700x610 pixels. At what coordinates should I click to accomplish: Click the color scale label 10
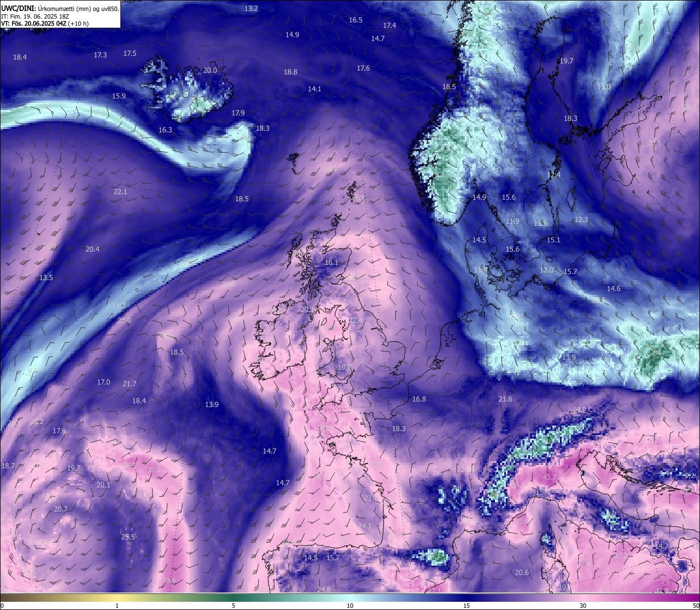click(350, 606)
